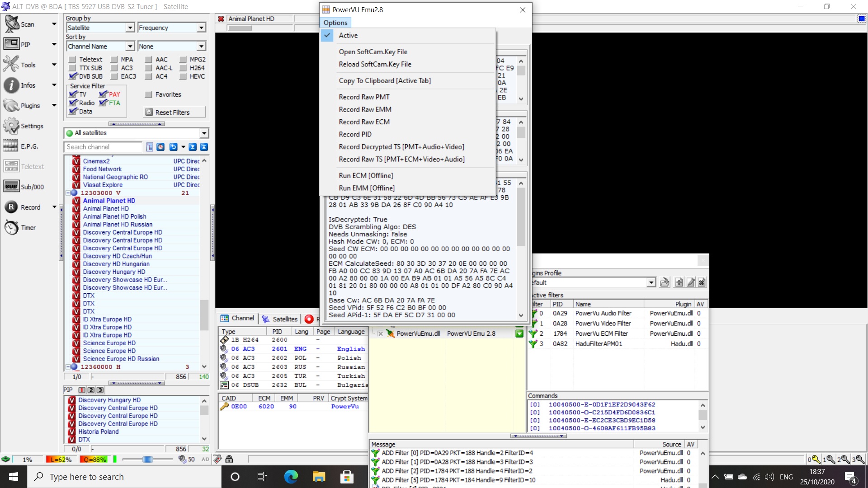Open the E.P.G. guide icon

point(11,146)
